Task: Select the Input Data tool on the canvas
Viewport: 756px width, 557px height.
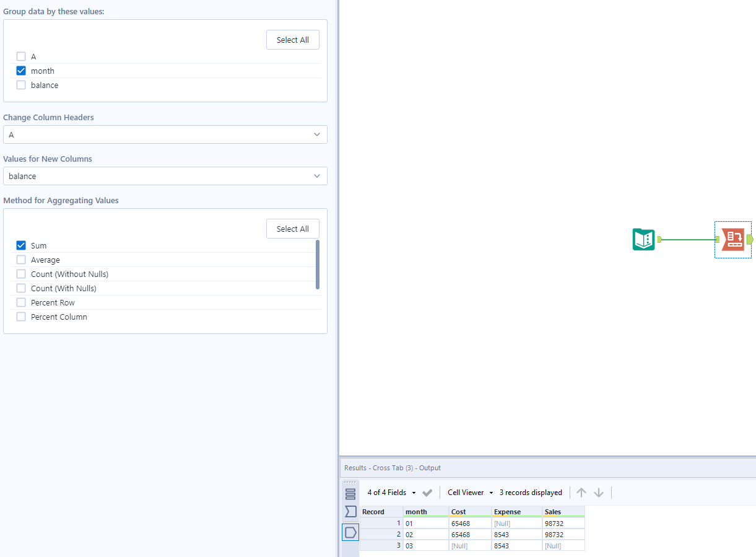Action: pos(643,239)
